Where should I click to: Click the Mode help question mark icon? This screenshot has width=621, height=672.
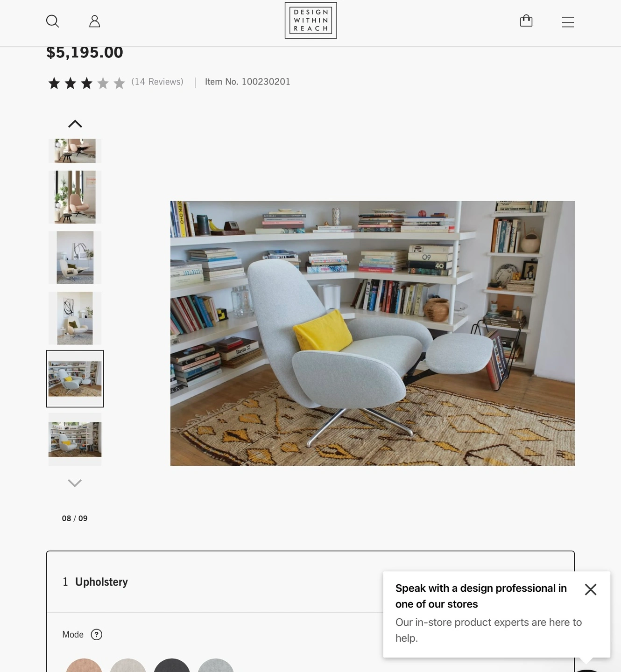pyautogui.click(x=97, y=635)
